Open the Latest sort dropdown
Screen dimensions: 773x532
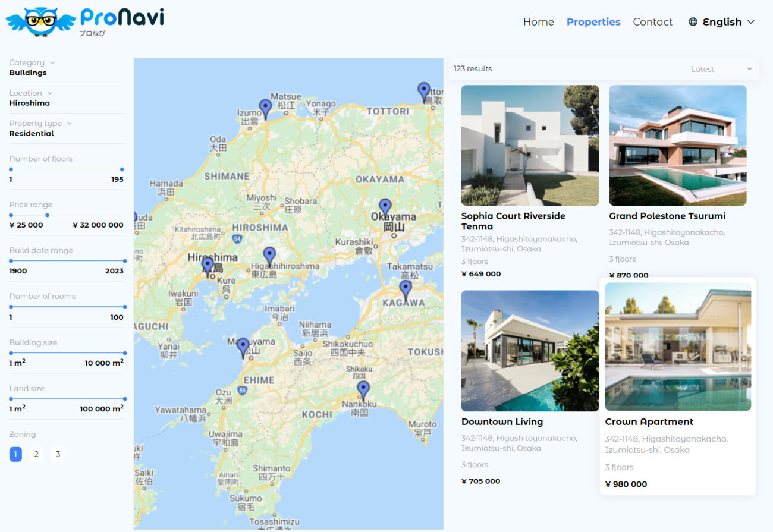tap(721, 69)
